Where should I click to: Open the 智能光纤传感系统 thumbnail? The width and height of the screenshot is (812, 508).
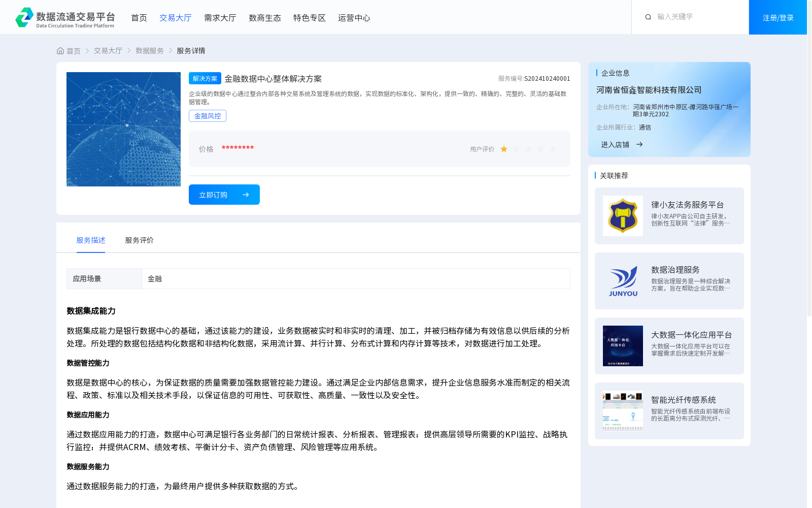click(x=623, y=411)
